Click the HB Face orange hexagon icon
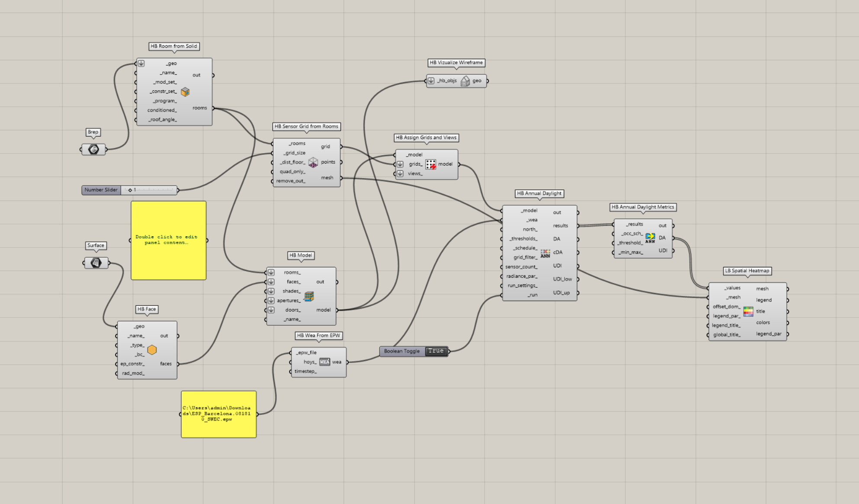859x504 pixels. (152, 350)
